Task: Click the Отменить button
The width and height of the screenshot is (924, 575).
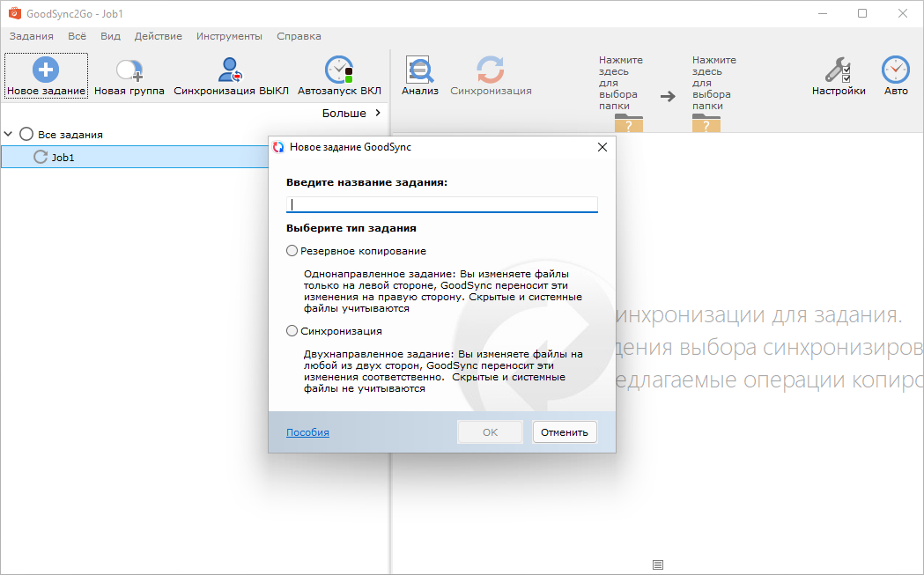Action: (565, 432)
